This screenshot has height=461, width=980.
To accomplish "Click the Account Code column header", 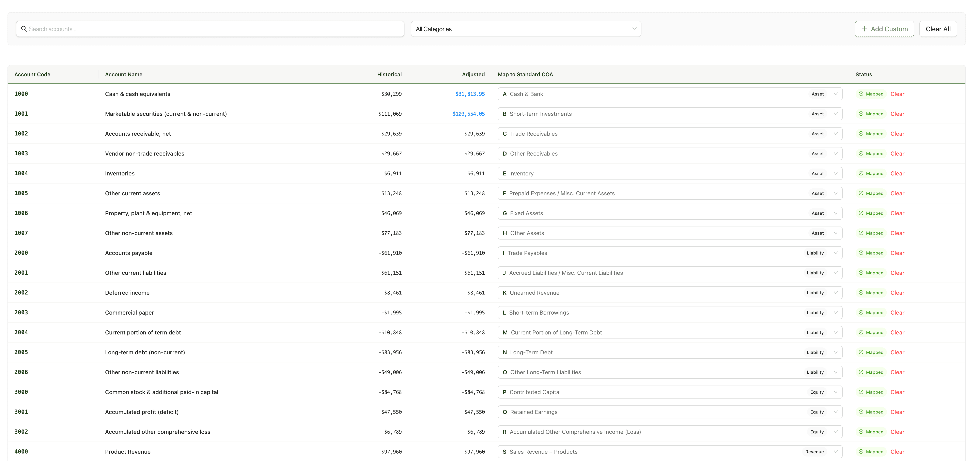I will pyautogui.click(x=32, y=75).
